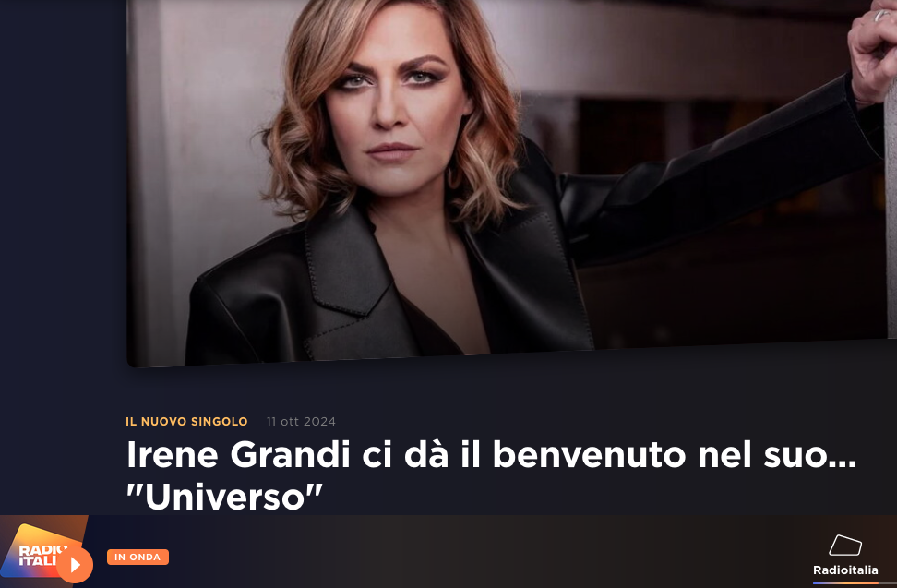The height and width of the screenshot is (588, 897).
Task: Click the "nel suo..." headline ending
Action: point(777,455)
